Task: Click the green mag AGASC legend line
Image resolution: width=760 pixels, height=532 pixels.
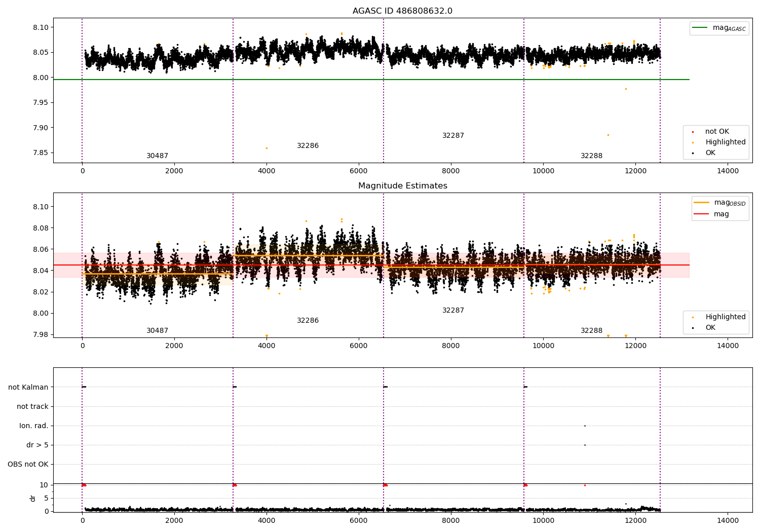Action: [701, 28]
